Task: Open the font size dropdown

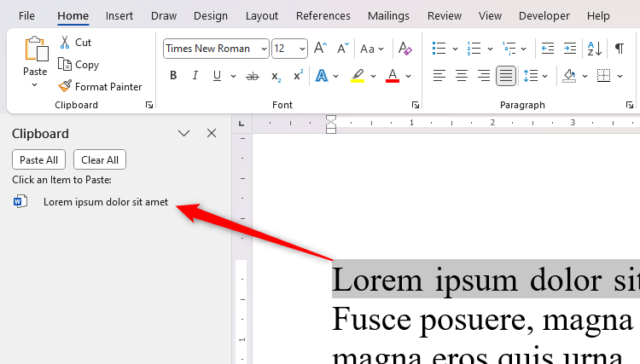Action: click(302, 49)
